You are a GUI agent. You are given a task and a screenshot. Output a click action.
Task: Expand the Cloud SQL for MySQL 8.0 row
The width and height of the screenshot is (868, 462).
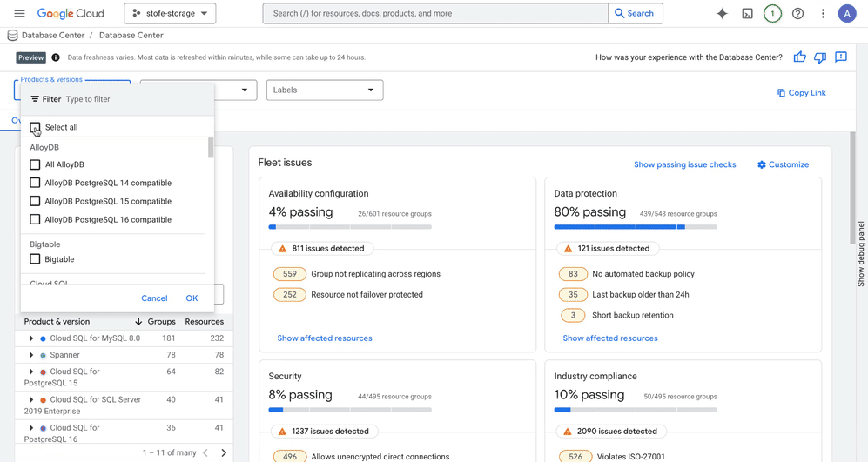pyautogui.click(x=31, y=338)
